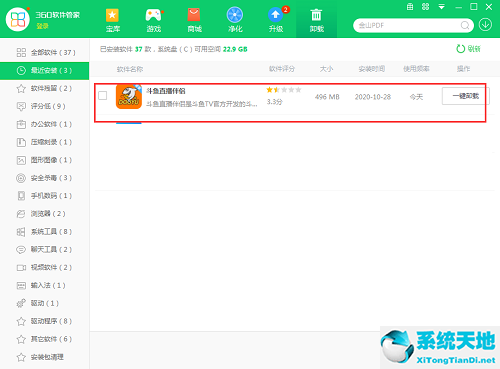Select 图形图像 (1) category
This screenshot has width=500, height=369.
45,160
